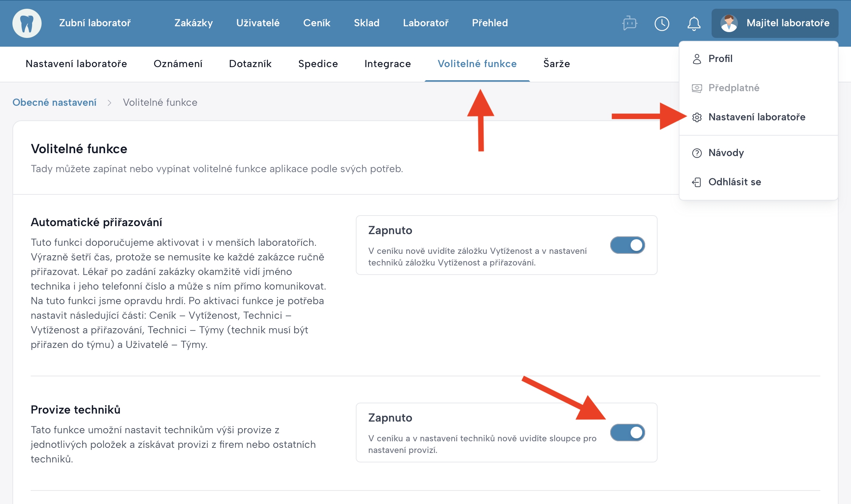
Task: Click the clock history icon
Action: click(662, 23)
